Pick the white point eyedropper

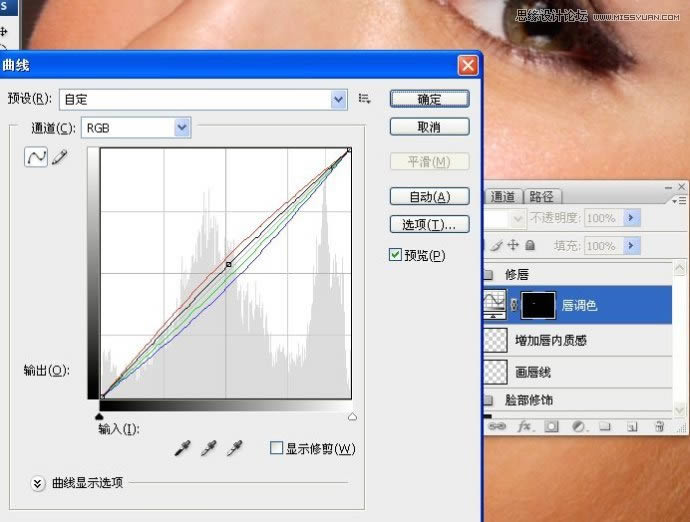point(236,450)
